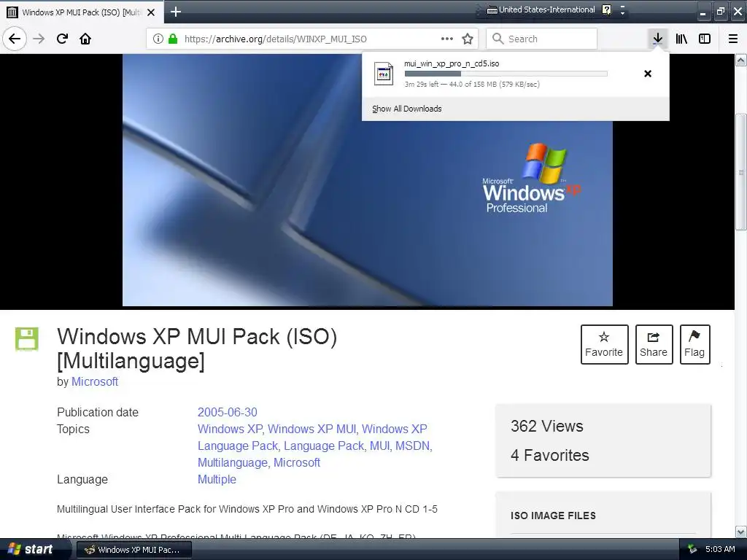
Task: Click the 5:03 AM taskbar clock
Action: pyautogui.click(x=720, y=549)
